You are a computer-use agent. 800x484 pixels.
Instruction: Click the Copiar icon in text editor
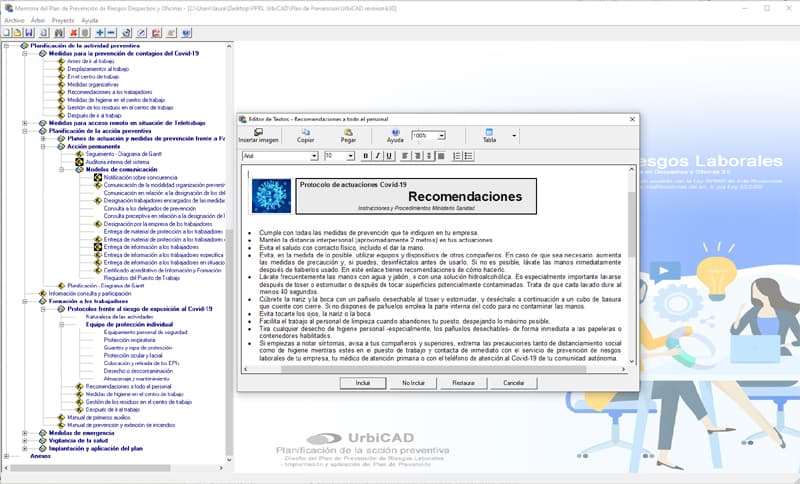pos(306,136)
